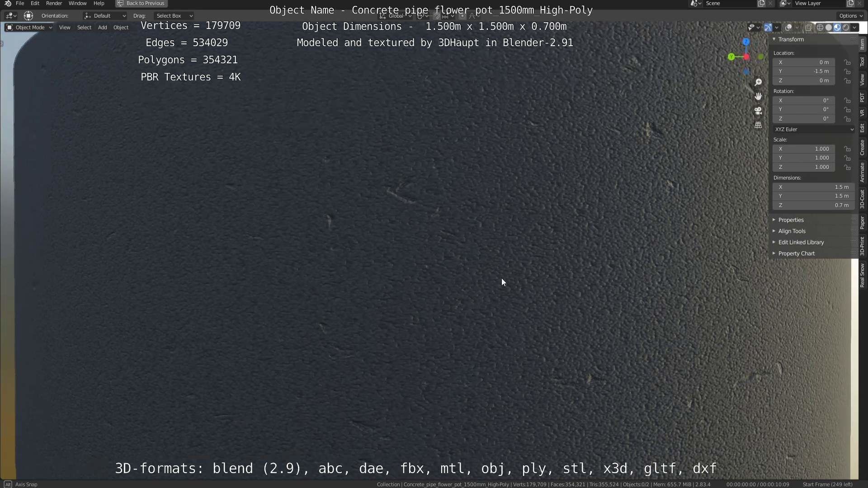This screenshot has height=488, width=868.
Task: Click the Options button in header
Action: (850, 16)
